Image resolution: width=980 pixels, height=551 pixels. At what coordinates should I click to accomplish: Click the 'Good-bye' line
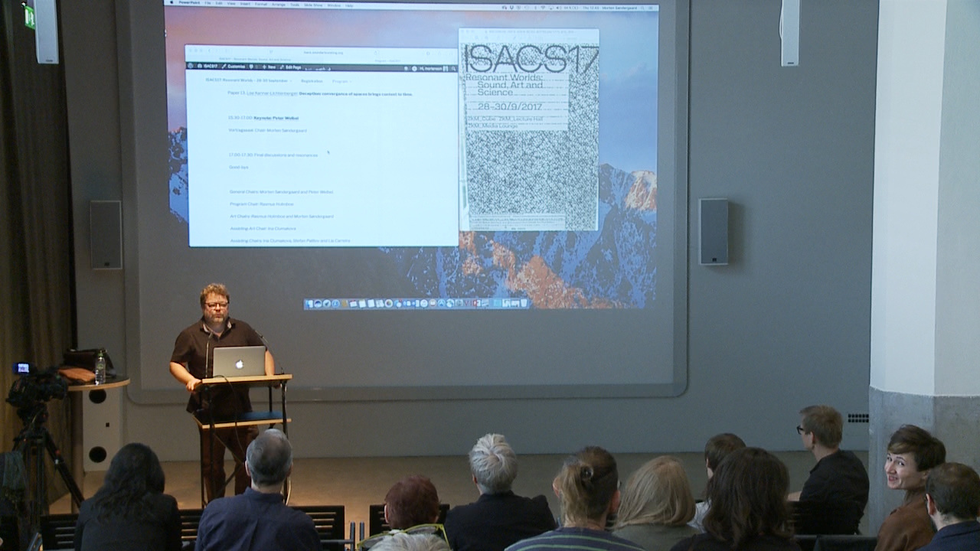pyautogui.click(x=238, y=167)
